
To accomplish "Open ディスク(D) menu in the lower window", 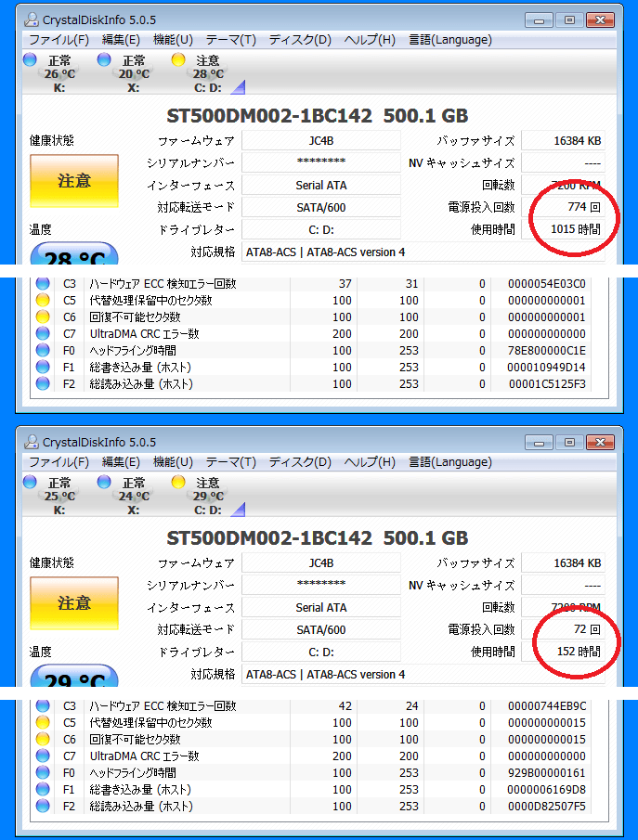I will pos(300,462).
